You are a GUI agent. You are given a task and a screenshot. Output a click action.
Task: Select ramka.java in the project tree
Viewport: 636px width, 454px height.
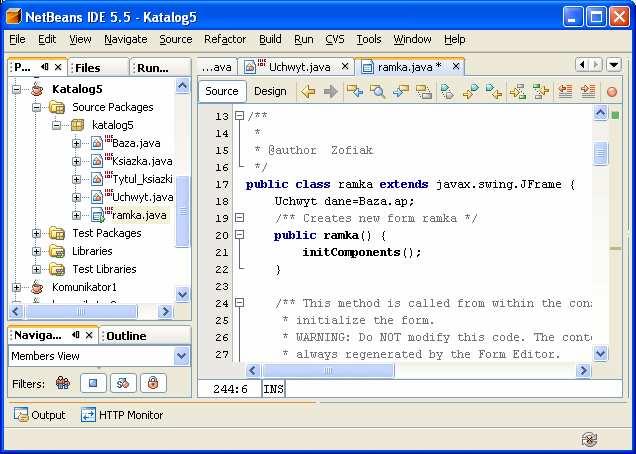[139, 215]
